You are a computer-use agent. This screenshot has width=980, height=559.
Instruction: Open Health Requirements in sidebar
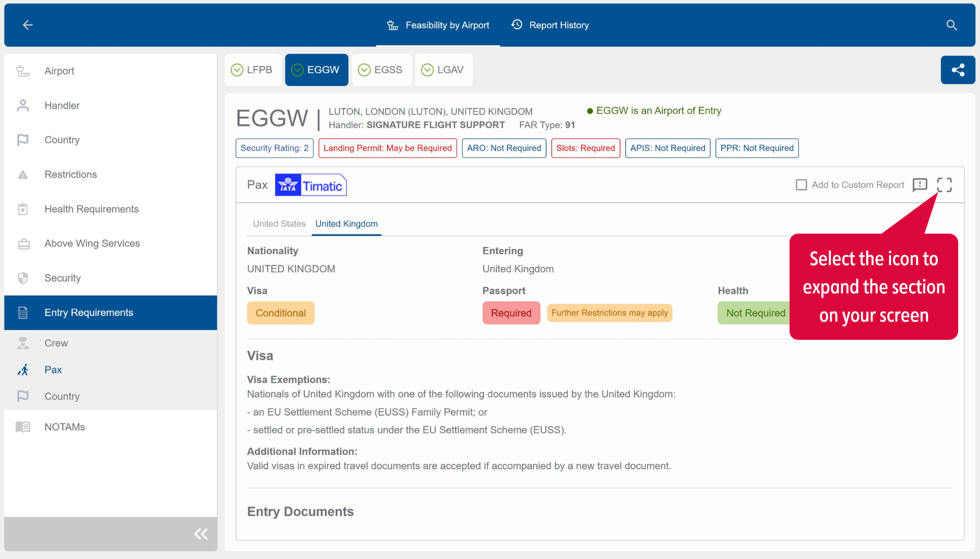pos(111,209)
